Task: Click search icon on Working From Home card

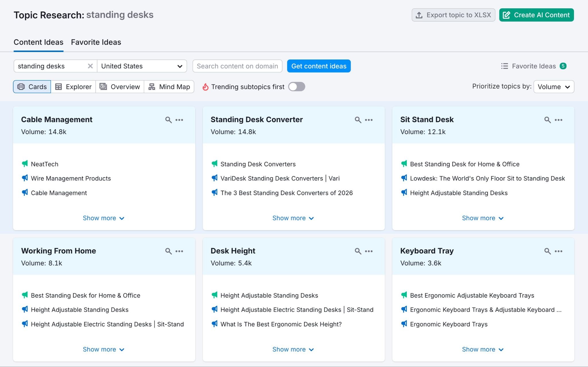Action: [169, 251]
